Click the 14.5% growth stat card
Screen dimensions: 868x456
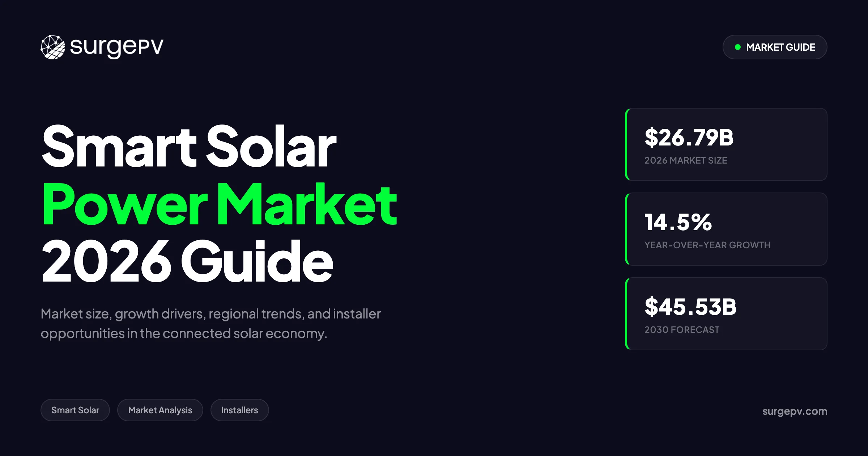(726, 229)
